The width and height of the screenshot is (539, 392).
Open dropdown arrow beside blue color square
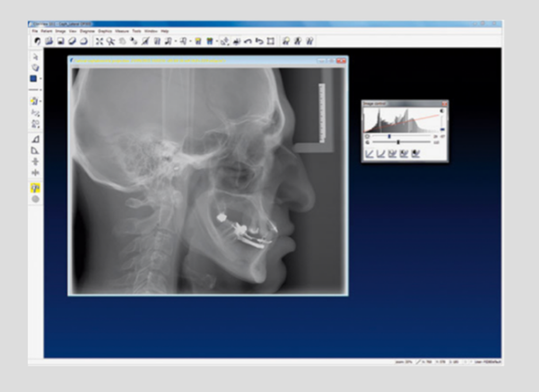pyautogui.click(x=40, y=79)
